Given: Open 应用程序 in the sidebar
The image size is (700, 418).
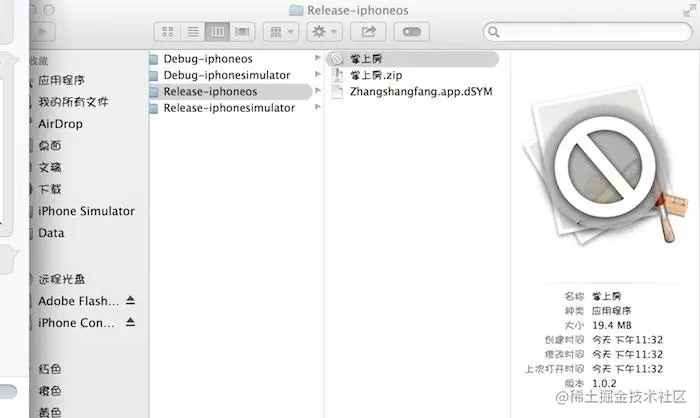Looking at the screenshot, I should point(61,80).
